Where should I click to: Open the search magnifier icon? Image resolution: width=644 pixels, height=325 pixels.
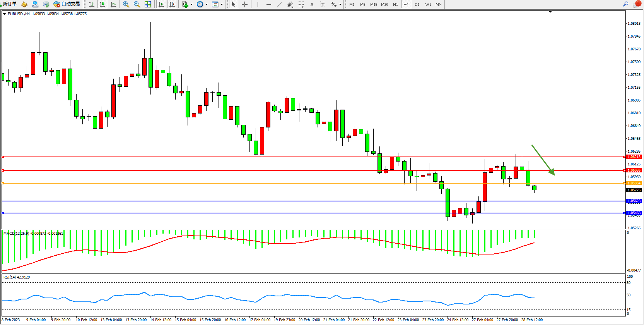[x=625, y=4]
